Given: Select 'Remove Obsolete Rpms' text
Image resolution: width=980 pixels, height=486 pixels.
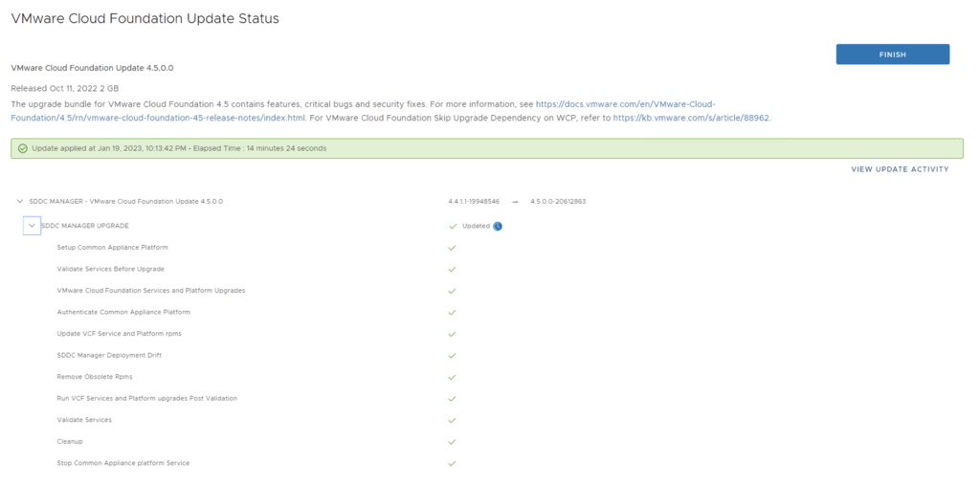Looking at the screenshot, I should 95,377.
